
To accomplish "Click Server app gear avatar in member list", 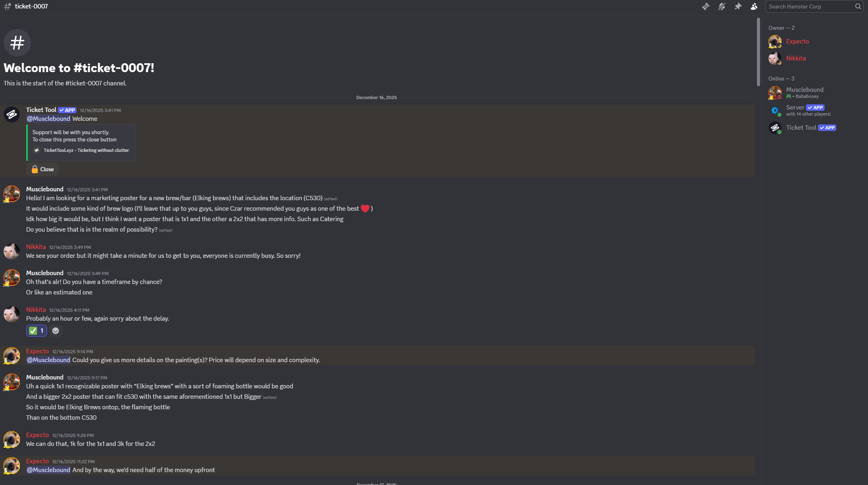I will 775,110.
